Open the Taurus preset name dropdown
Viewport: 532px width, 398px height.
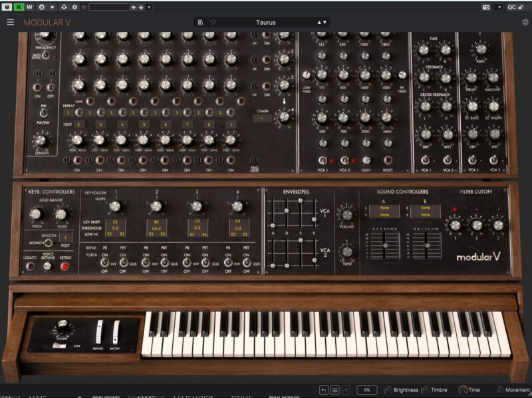(x=265, y=23)
